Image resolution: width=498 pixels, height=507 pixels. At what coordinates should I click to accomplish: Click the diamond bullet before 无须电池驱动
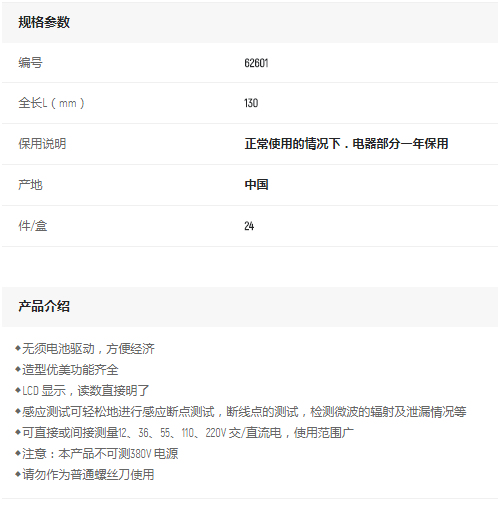18,348
